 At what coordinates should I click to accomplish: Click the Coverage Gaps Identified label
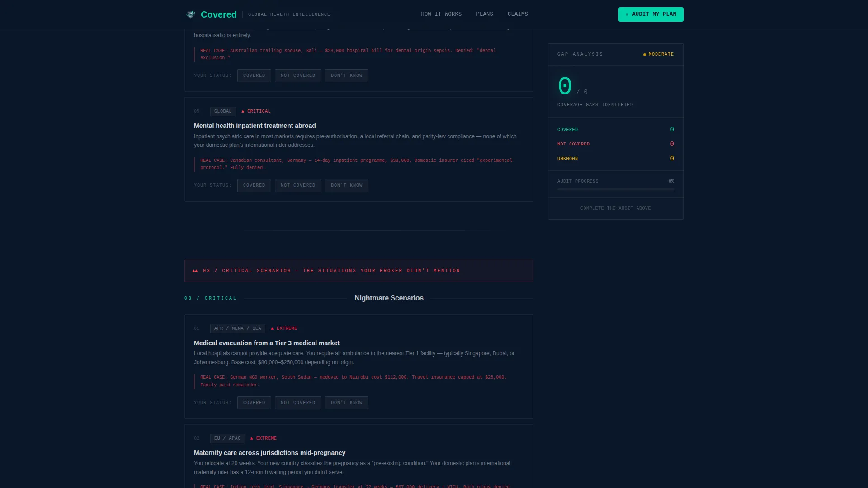pyautogui.click(x=595, y=105)
